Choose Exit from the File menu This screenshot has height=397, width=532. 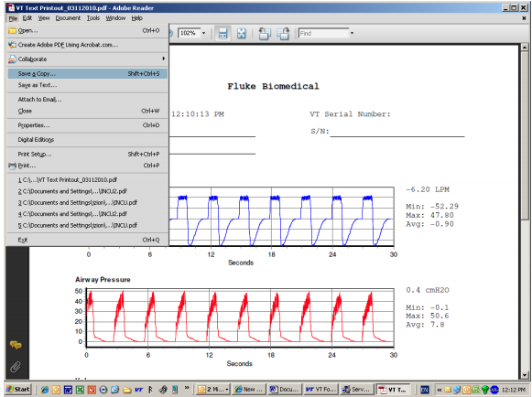(88, 240)
